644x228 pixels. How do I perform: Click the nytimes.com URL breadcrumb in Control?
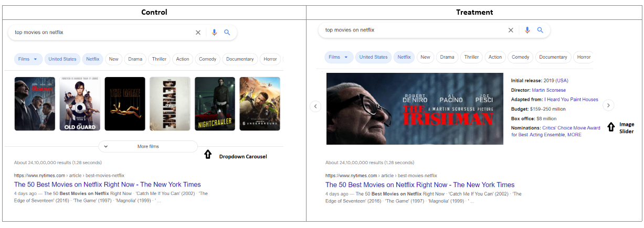69,175
